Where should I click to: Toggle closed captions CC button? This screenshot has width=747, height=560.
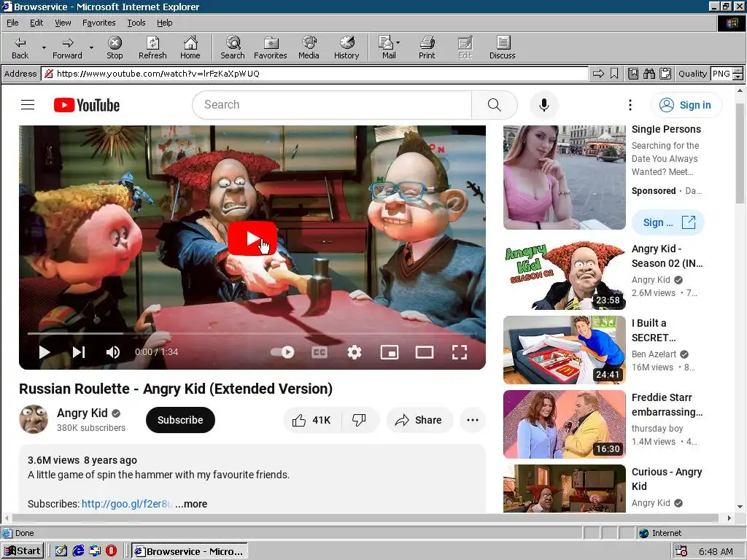(x=320, y=352)
